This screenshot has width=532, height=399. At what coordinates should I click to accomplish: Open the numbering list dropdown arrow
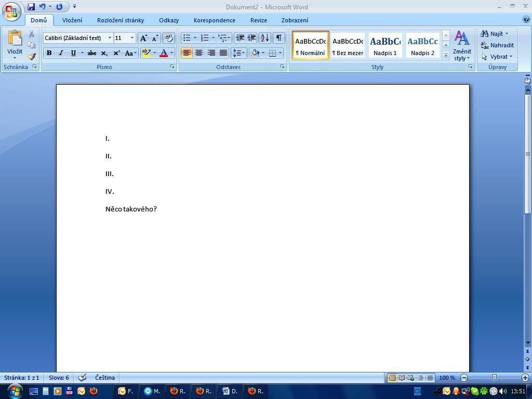(213, 38)
